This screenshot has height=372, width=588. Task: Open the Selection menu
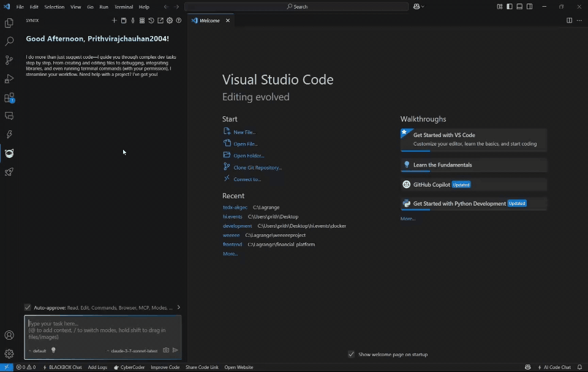(55, 7)
